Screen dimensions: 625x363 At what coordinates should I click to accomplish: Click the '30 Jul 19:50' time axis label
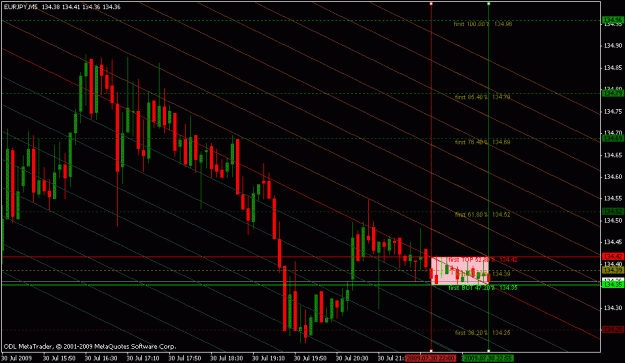(x=310, y=358)
